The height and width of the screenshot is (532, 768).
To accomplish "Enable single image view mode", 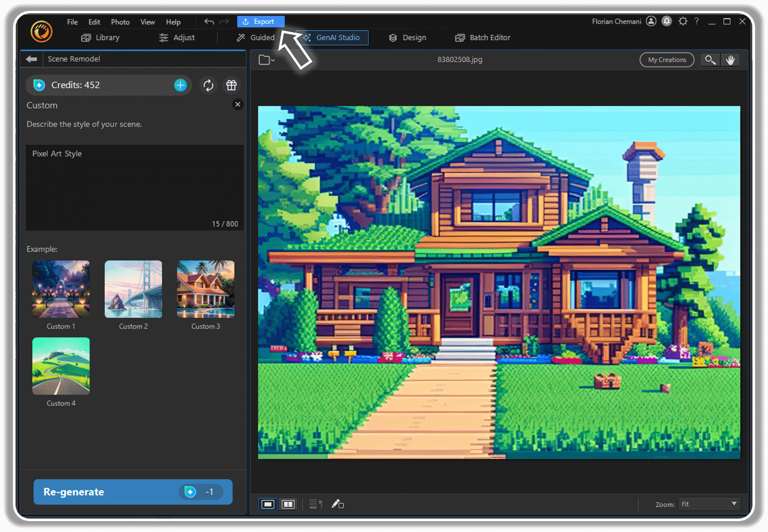I will (268, 504).
